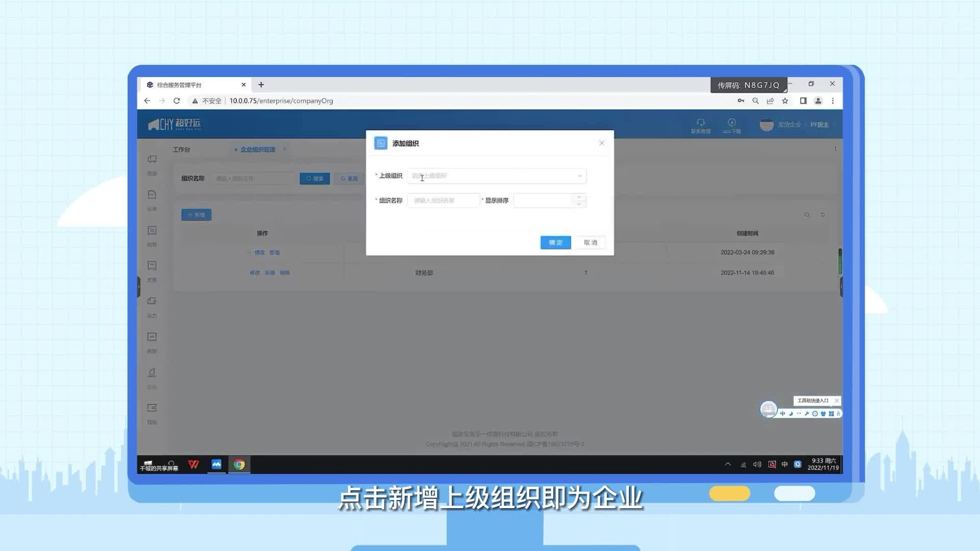
Task: Open the 企业组织管理 breadcrumb link
Action: [257, 149]
